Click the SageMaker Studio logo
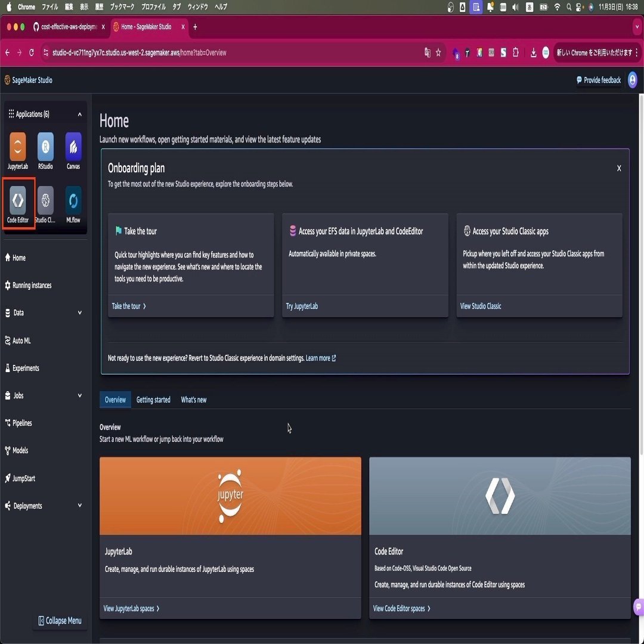644x644 pixels. [29, 80]
